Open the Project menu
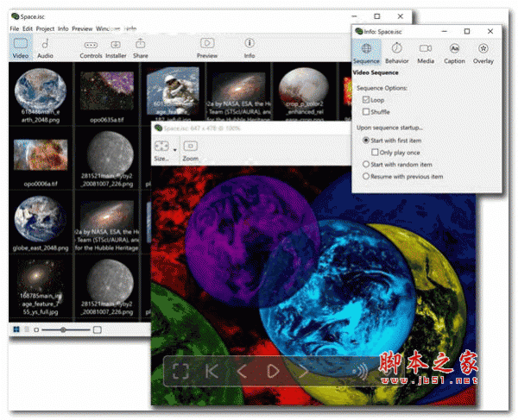Screen dimensions: 518x420 [x=45, y=28]
